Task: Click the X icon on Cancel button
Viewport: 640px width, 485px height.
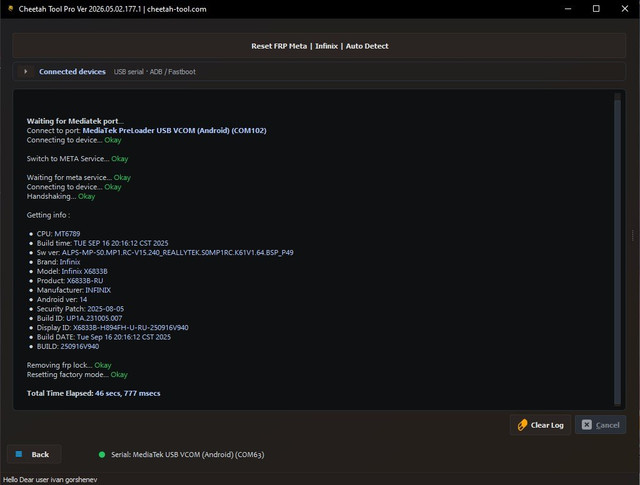Action: (x=586, y=425)
